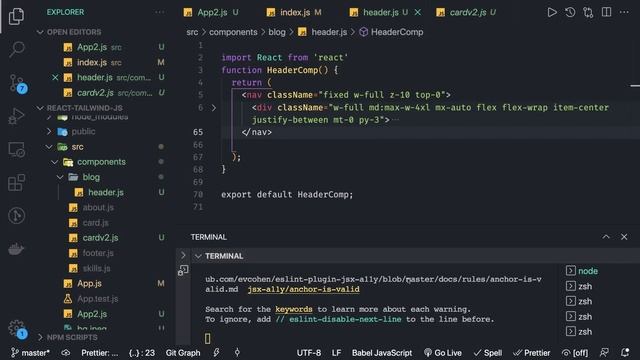Screen dimensions: 640x360
Task: Click the LF end-of-line selector
Action: (336, 353)
